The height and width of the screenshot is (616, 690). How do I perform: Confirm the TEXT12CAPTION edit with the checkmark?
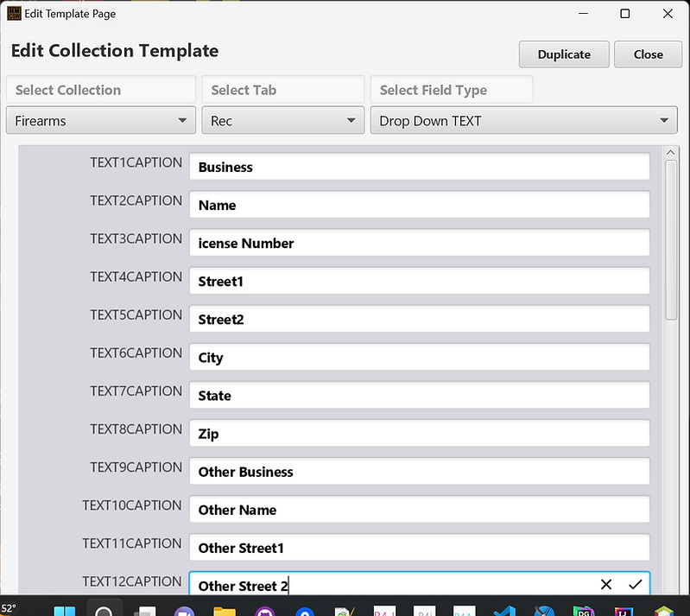pos(635,584)
